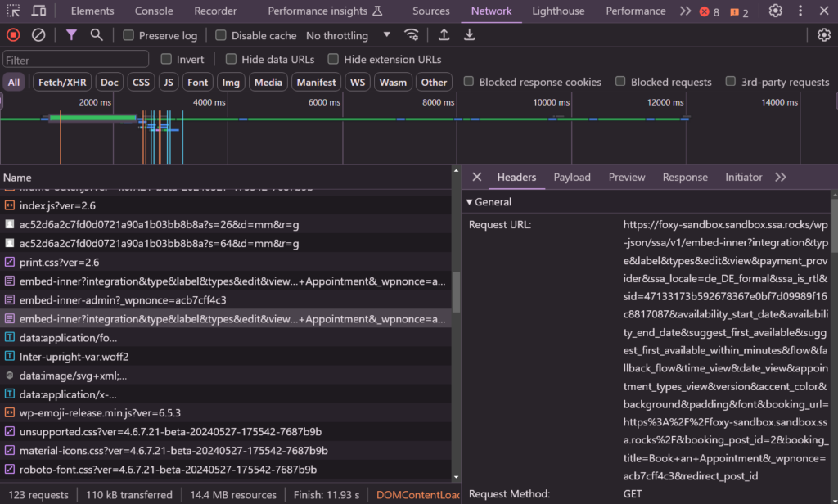This screenshot has height=504, width=838.
Task: Filter by Fetch/XHR requests
Action: pos(62,83)
